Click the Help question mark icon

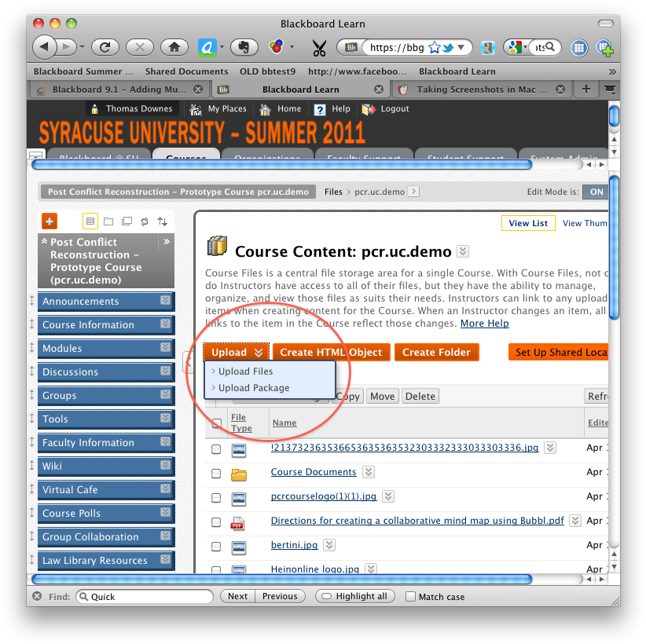(320, 109)
